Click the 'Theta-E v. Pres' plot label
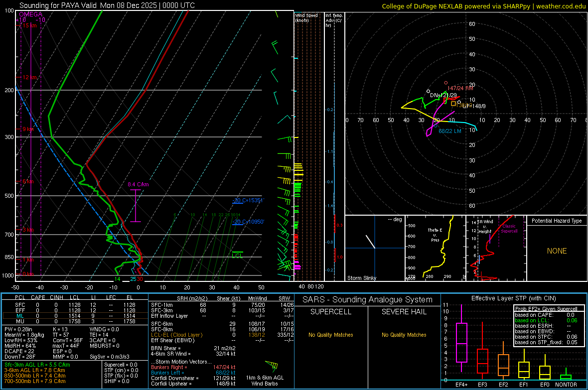This screenshot has height=390, width=588. pos(435,235)
